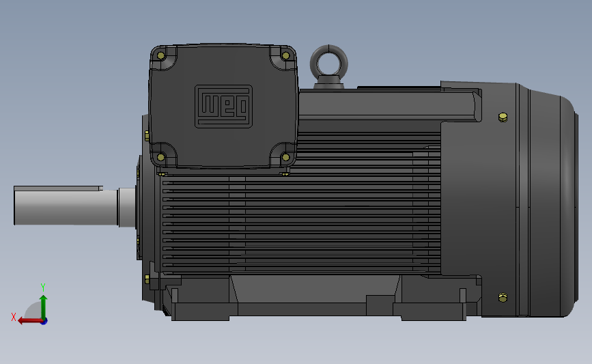Select the shaft keyway key on top of shaft
Viewport: 592px width, 364px height.
(x=58, y=188)
